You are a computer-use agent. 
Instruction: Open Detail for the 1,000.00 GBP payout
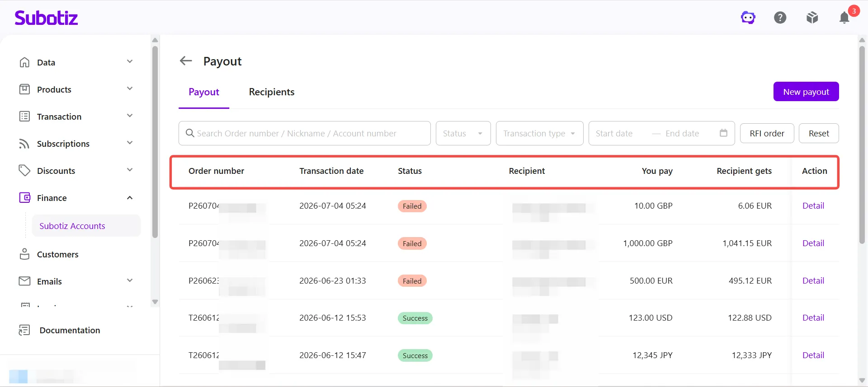point(813,243)
